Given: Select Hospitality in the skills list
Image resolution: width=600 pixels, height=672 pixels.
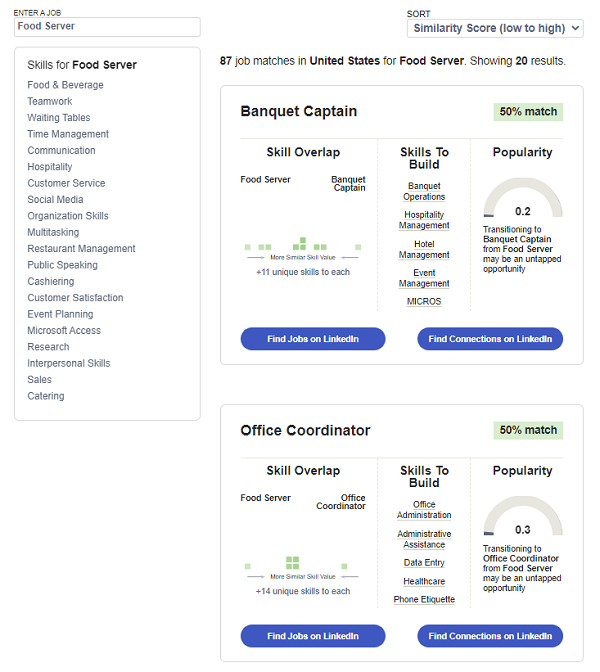Looking at the screenshot, I should (50, 167).
